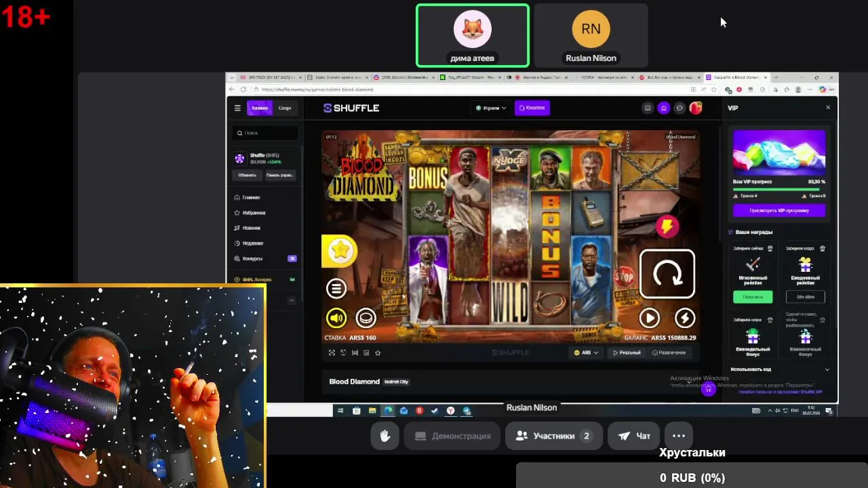868x488 pixels.
Task: Open the Участники participants list
Action: click(553, 436)
